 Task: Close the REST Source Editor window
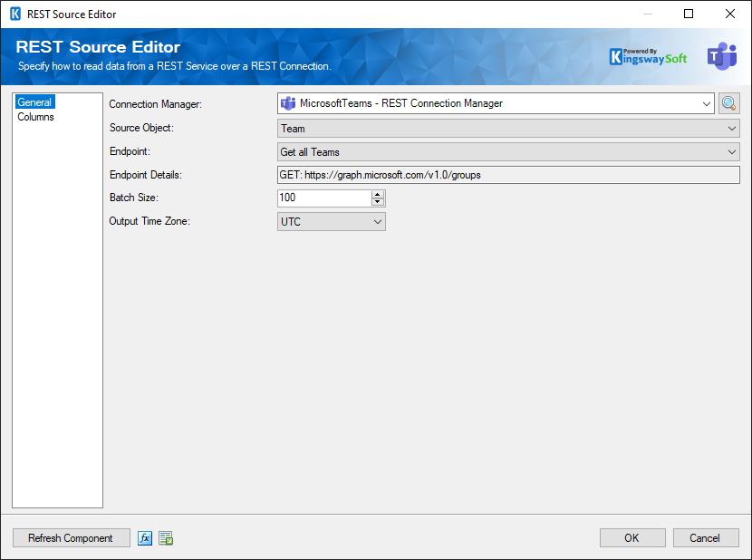pyautogui.click(x=730, y=14)
